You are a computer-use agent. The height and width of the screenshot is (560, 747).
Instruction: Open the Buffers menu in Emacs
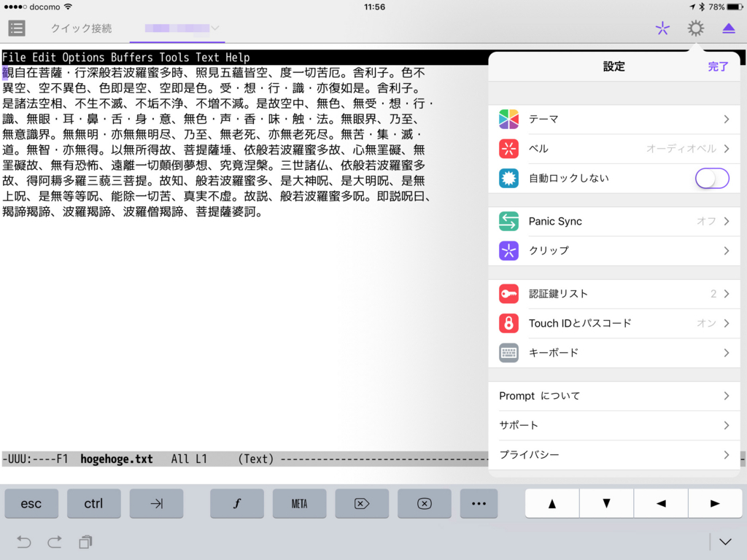point(132,58)
